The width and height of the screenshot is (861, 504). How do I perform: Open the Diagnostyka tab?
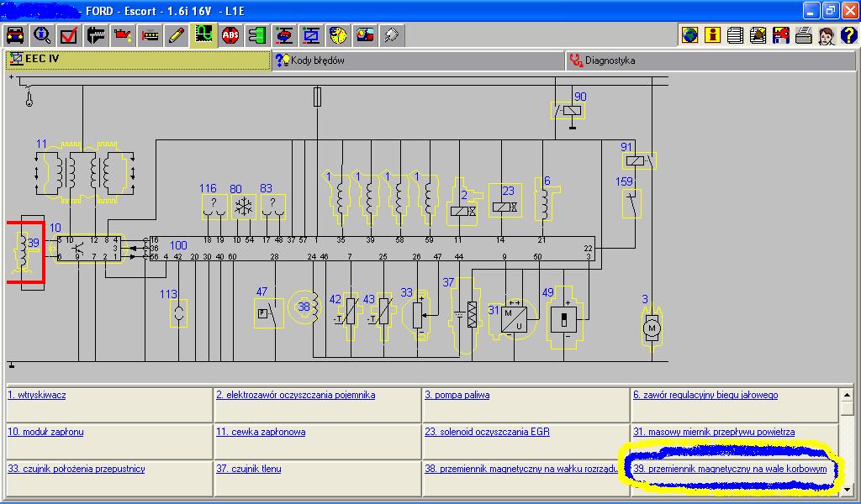coord(610,60)
